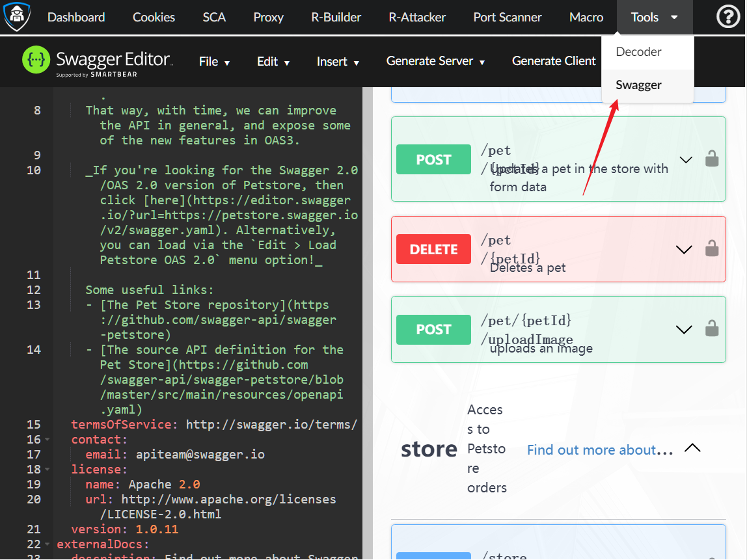Viewport: 747px width, 560px height.
Task: Fold the contact block at line 16
Action: coord(48,440)
